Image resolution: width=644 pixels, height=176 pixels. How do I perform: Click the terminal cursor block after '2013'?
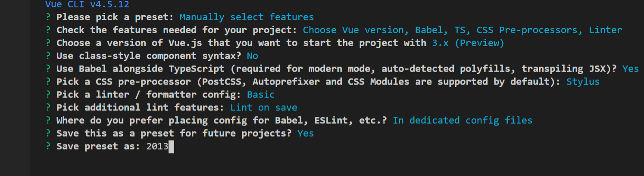tap(171, 147)
